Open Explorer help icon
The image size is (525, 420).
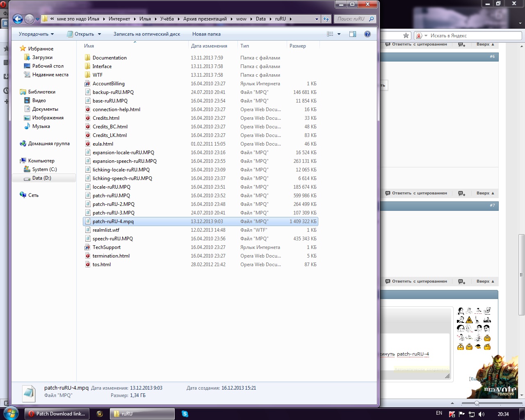(367, 34)
